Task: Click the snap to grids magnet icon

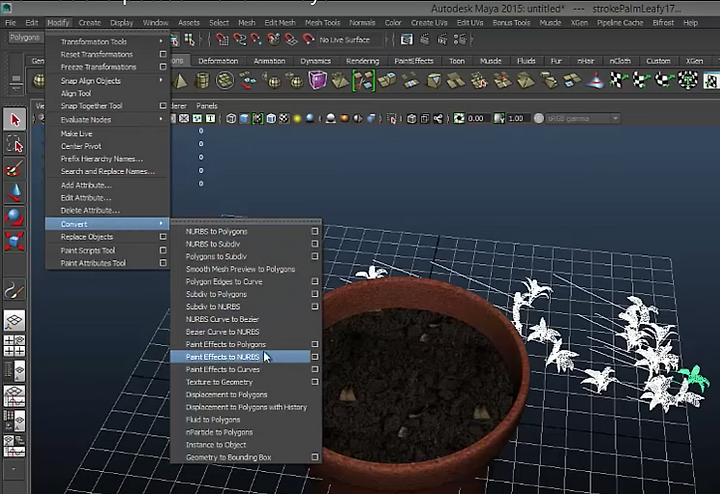Action: (222, 40)
